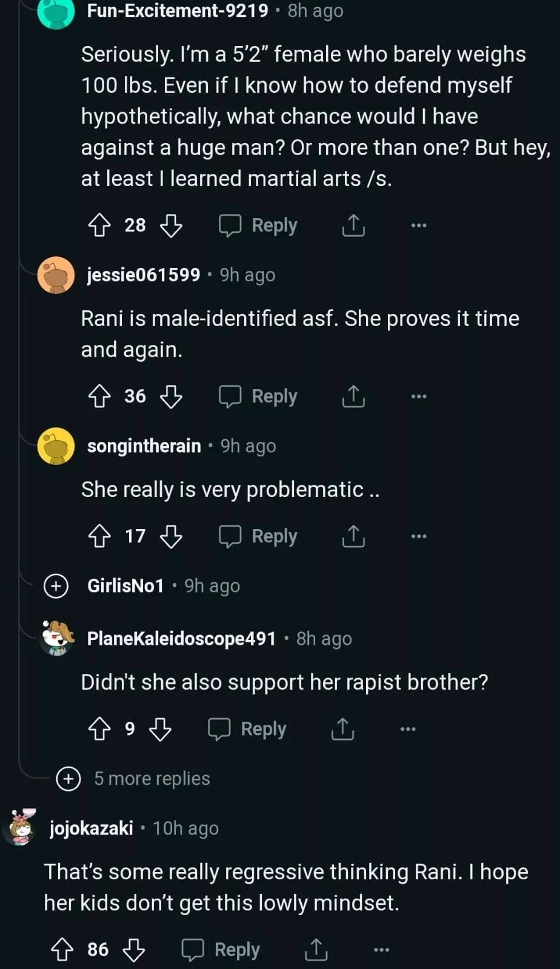This screenshot has height=969, width=560.
Task: Downvote Fun-Excitement-9219's comment
Action: click(x=171, y=225)
